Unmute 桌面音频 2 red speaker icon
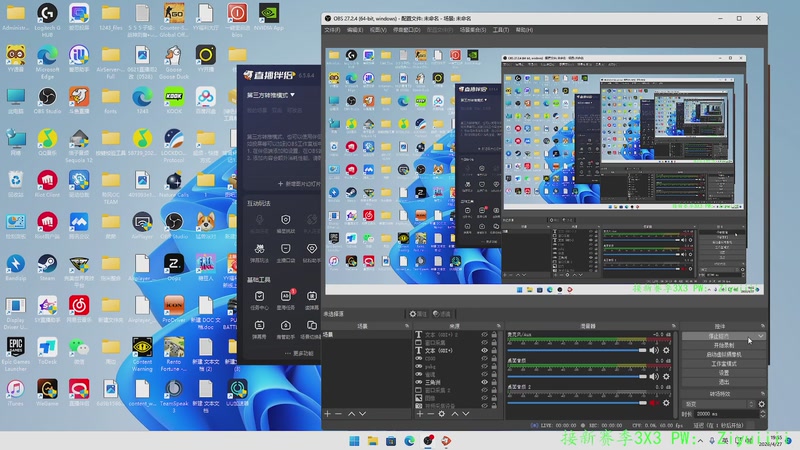This screenshot has width=800, height=450. 654,403
